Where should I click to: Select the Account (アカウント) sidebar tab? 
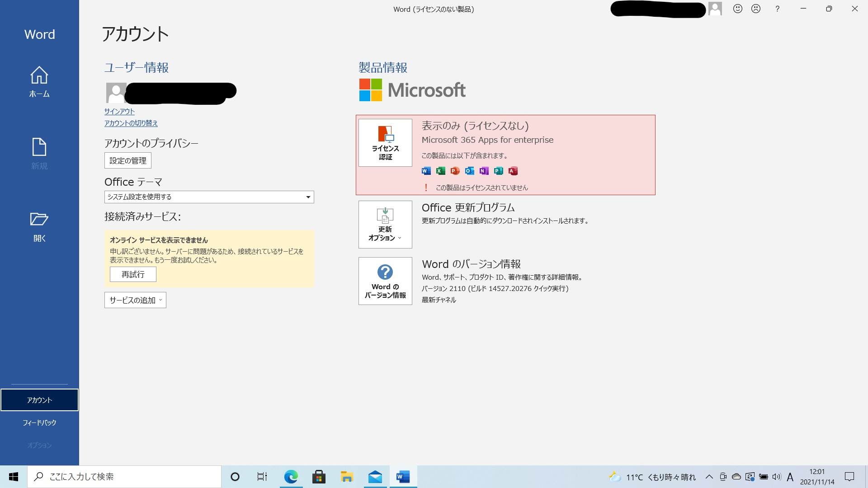click(x=39, y=400)
